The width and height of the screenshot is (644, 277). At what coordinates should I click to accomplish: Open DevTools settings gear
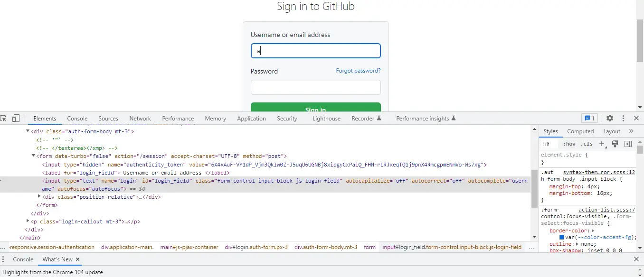click(610, 118)
